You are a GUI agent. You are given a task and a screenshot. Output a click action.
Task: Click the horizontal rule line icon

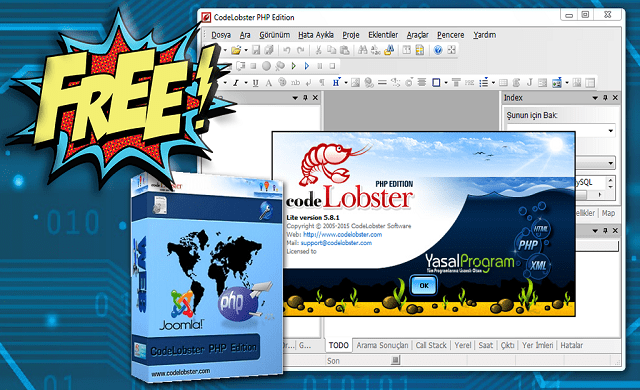point(382,83)
